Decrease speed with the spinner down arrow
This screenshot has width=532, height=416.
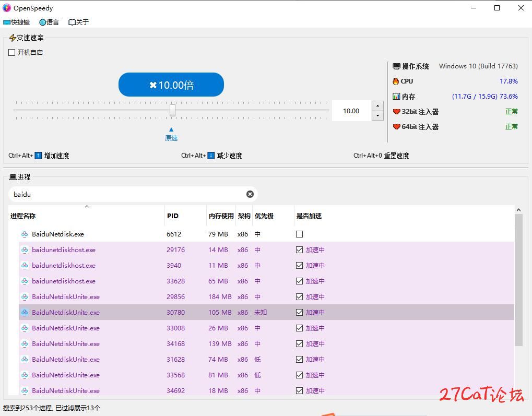tap(377, 116)
